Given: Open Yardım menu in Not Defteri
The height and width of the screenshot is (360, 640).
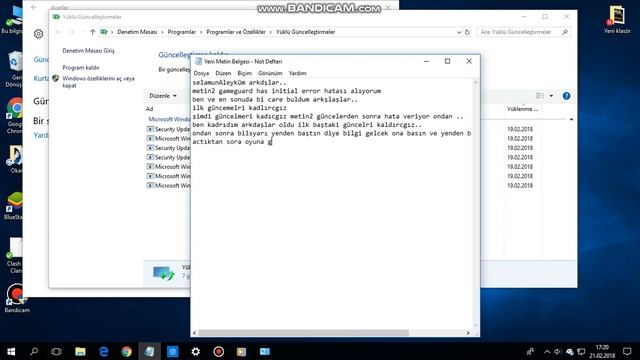Looking at the screenshot, I should (x=297, y=73).
